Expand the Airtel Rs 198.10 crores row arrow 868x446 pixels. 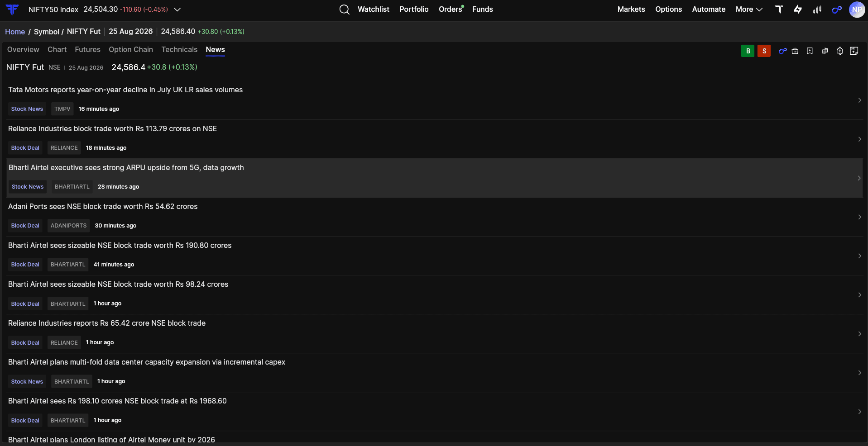[x=859, y=412]
